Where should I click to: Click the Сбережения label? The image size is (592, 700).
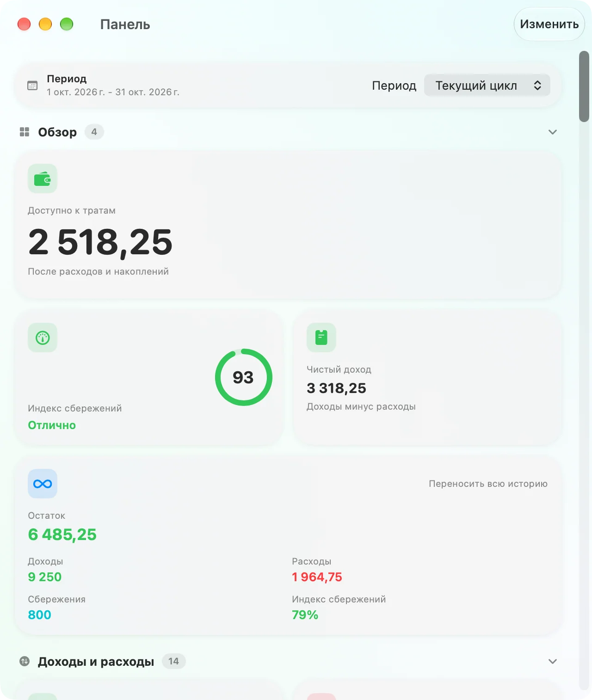(x=56, y=599)
